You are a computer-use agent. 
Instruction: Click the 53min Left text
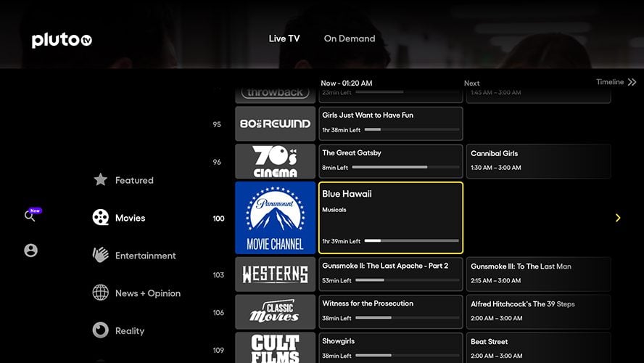point(337,280)
